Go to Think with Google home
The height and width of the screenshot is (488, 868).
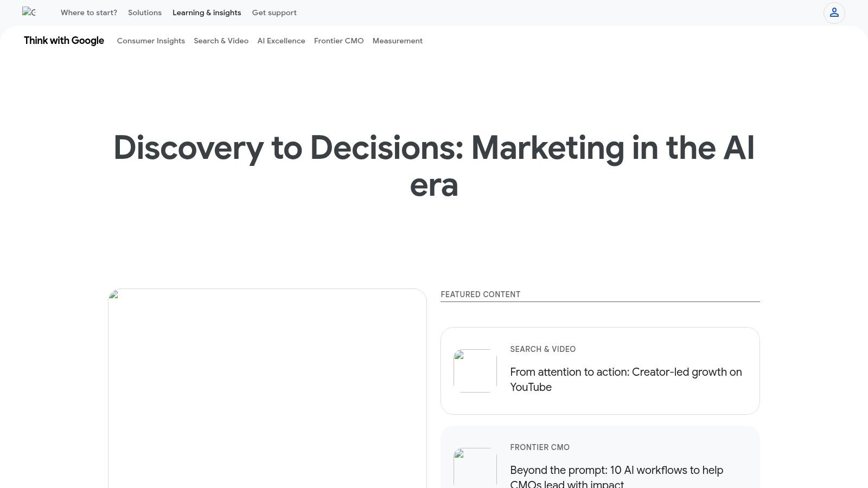(x=64, y=41)
